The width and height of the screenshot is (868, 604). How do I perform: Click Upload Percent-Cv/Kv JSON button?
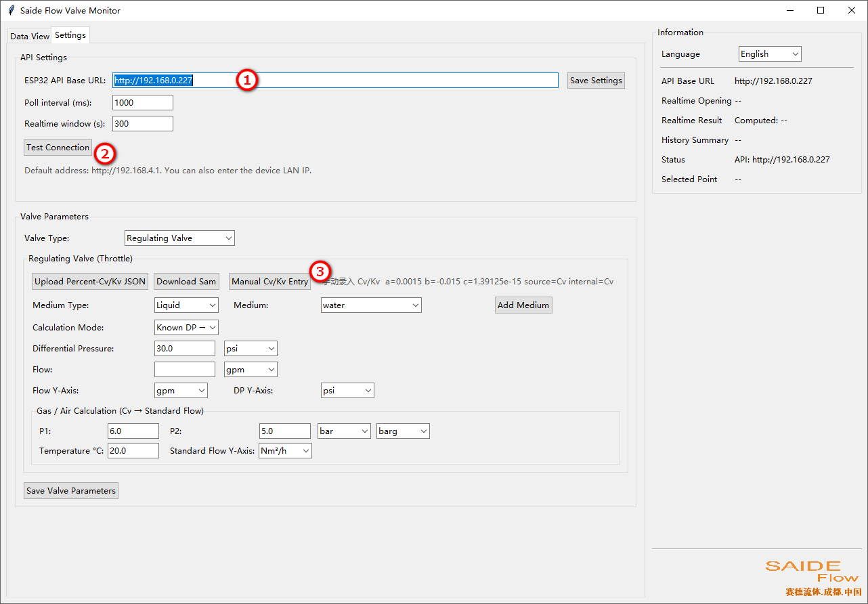point(90,282)
